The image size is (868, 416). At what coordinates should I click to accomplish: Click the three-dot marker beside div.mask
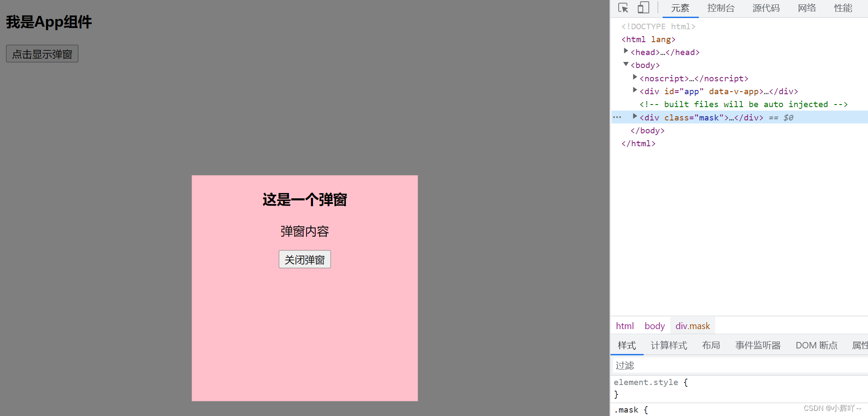pyautogui.click(x=617, y=117)
